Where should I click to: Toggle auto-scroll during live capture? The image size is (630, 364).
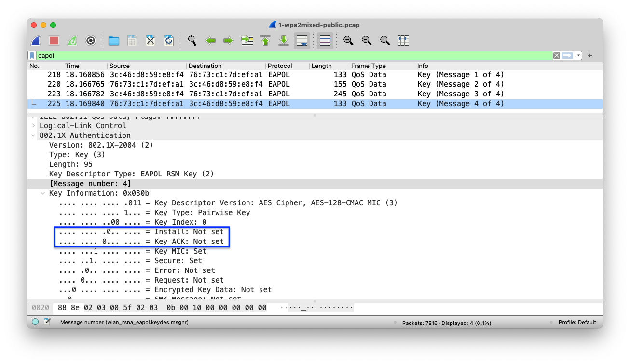pyautogui.click(x=302, y=40)
